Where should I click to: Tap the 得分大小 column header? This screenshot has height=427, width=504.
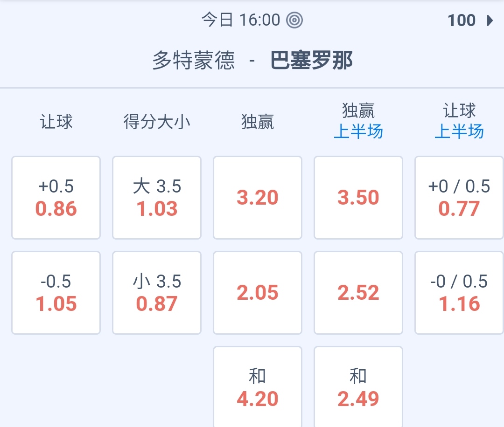click(157, 122)
